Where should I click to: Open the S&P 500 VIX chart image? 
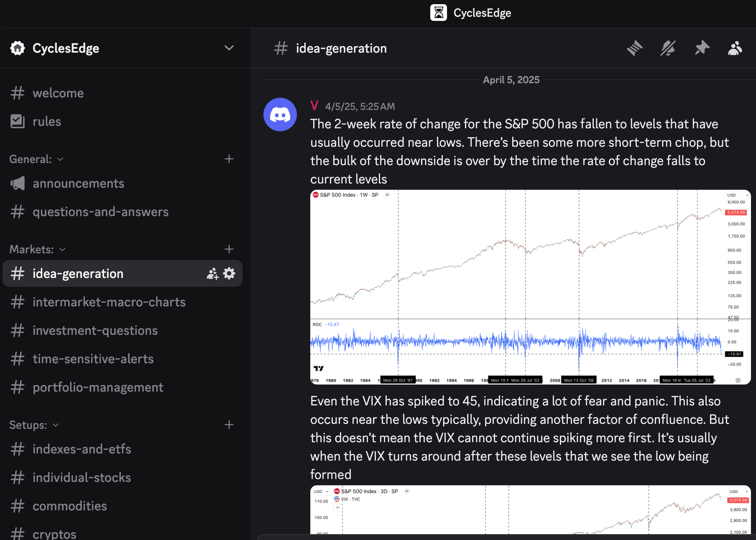pos(530,510)
